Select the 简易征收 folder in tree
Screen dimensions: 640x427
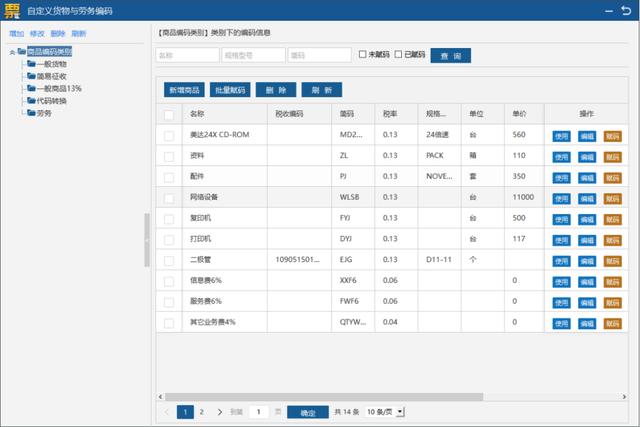[x=51, y=75]
